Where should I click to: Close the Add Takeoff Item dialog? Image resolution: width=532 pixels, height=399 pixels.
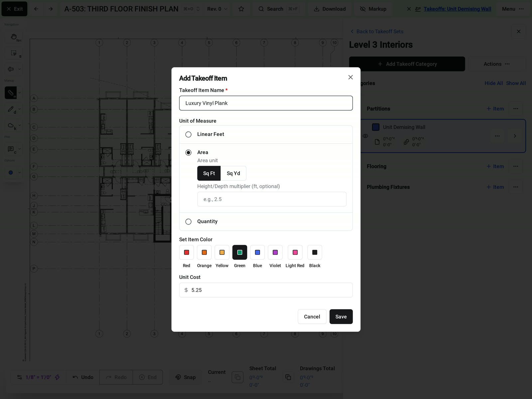click(x=350, y=77)
